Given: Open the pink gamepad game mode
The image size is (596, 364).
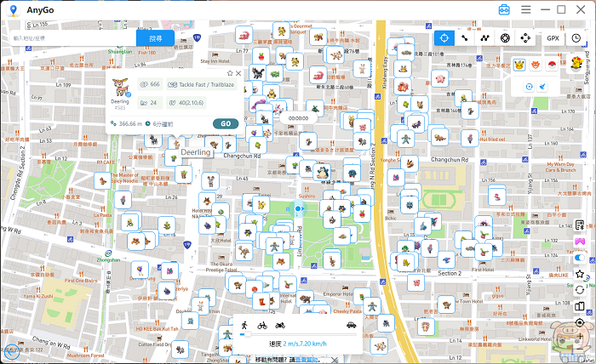Looking at the screenshot, I should click(580, 241).
